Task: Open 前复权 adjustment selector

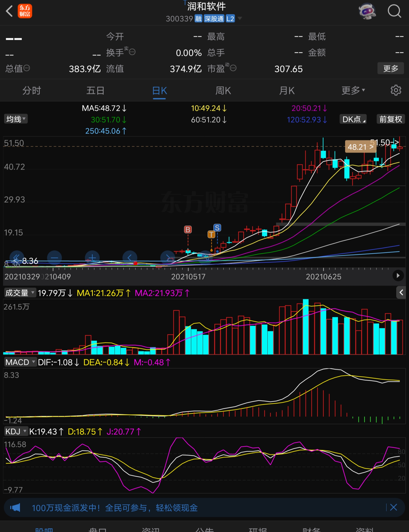Action: (390, 119)
